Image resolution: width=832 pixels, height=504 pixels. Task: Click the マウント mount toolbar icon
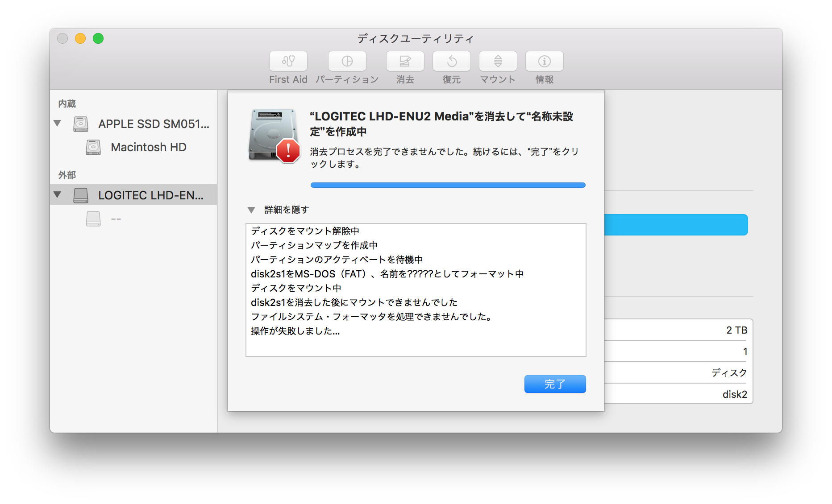point(498,61)
